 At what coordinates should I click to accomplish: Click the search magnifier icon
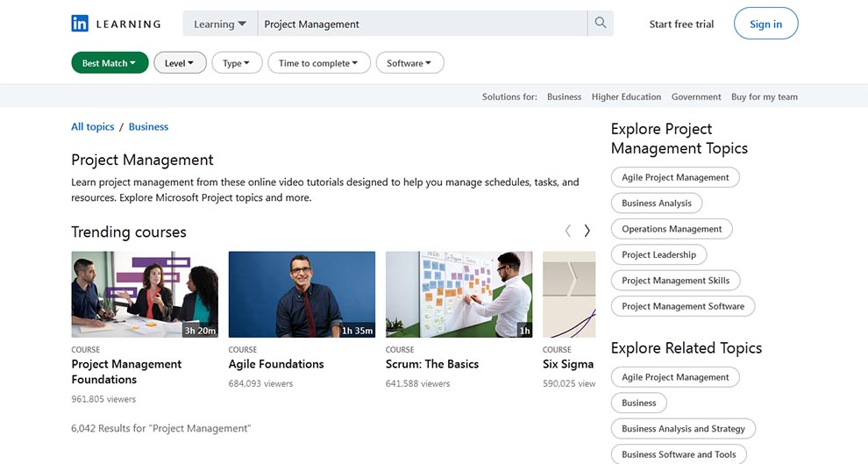pyautogui.click(x=600, y=24)
